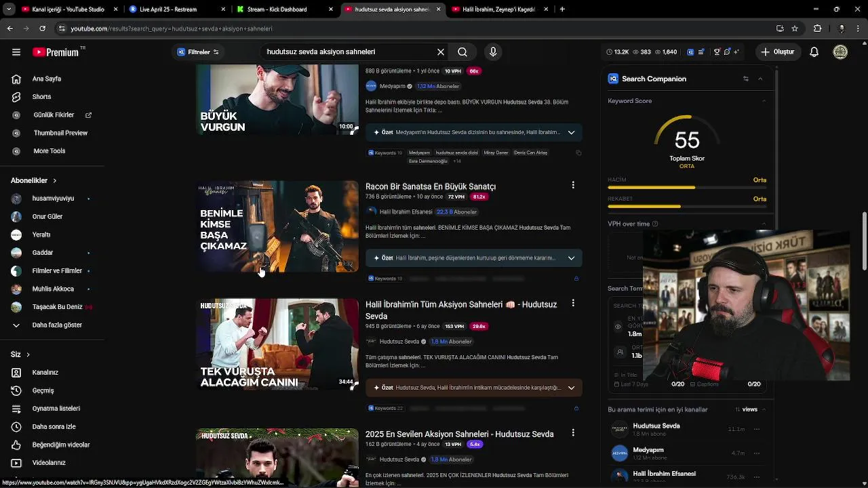Toggle the views sort for top channels
Screen dimensions: 868x488
click(x=746, y=409)
